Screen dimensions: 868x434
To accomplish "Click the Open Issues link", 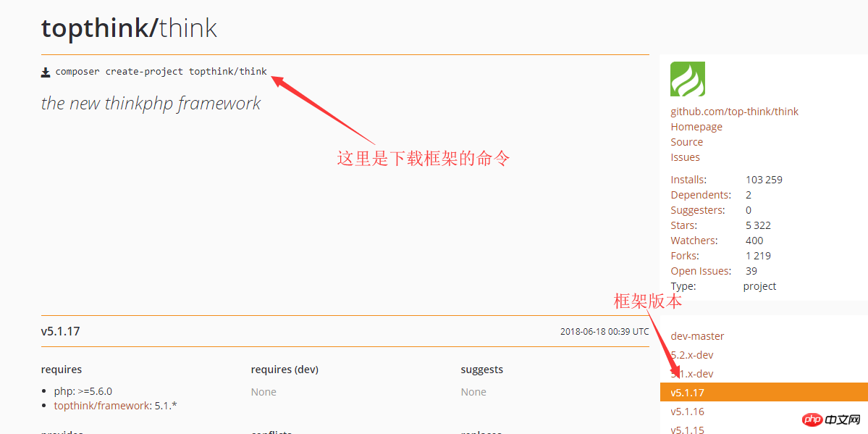I will click(701, 271).
